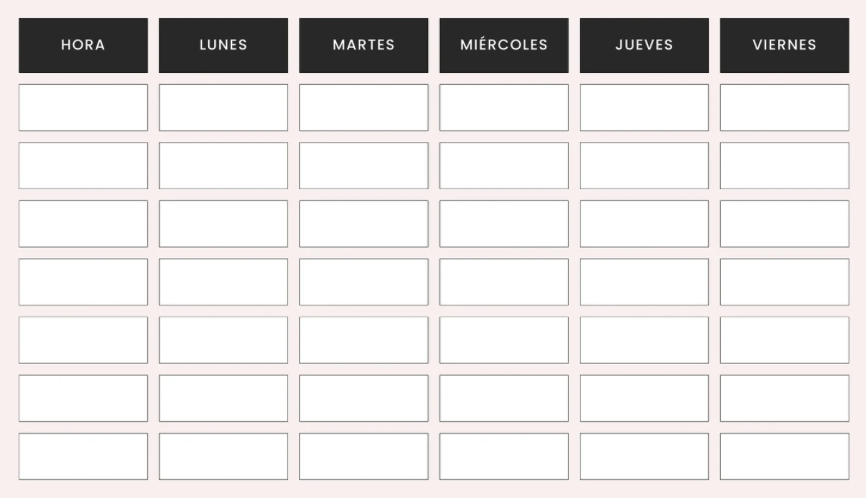
Task: Click the MARTES column header
Action: [x=363, y=45]
